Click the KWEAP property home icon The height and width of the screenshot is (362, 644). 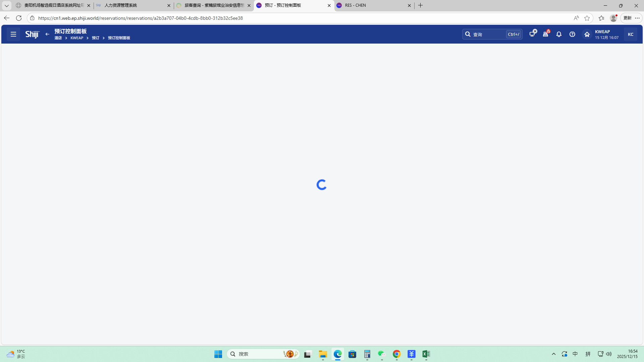(587, 34)
